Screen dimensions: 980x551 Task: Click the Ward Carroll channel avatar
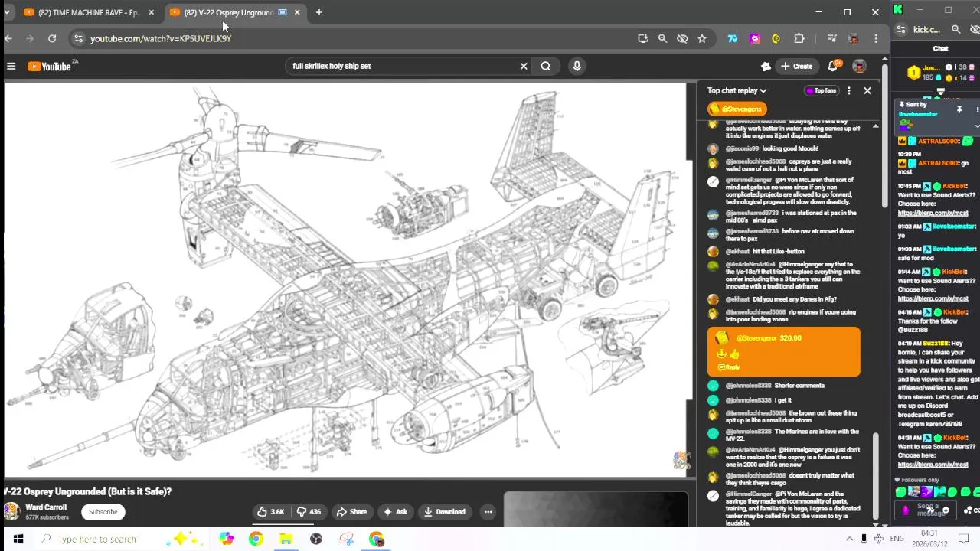click(x=11, y=512)
